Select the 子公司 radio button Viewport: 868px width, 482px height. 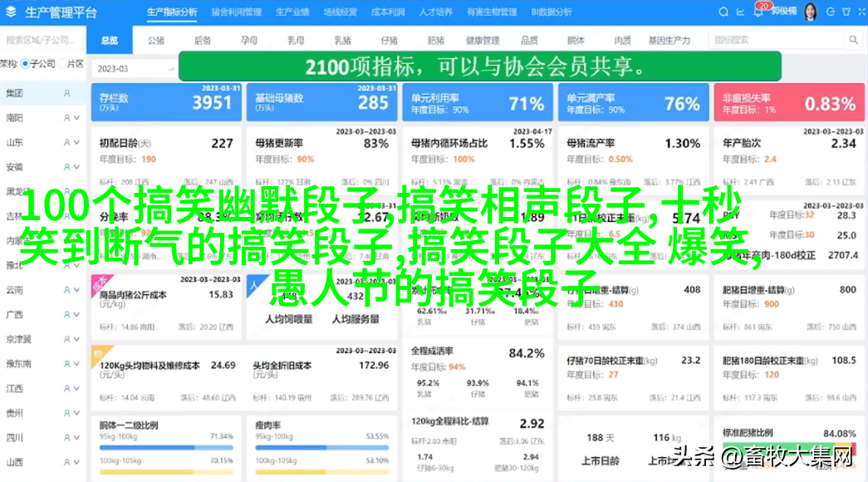point(26,64)
